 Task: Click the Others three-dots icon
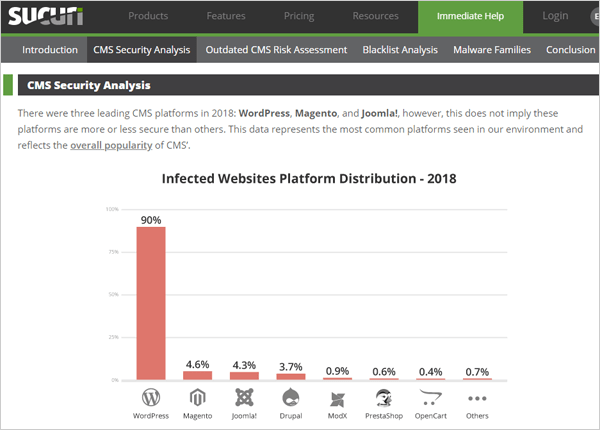tap(477, 398)
